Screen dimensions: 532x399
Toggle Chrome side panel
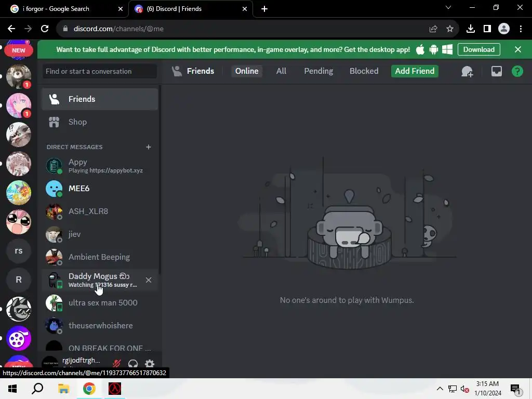point(487,29)
